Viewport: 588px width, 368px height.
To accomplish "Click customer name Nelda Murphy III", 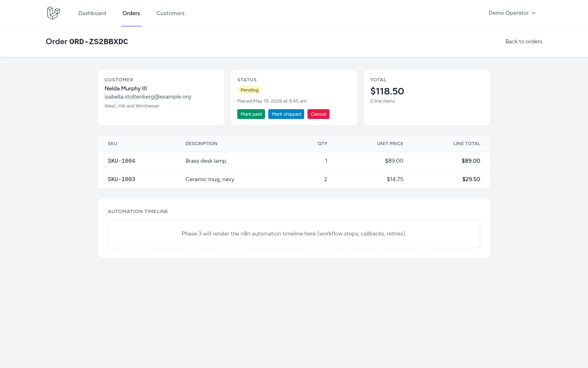I will (126, 88).
